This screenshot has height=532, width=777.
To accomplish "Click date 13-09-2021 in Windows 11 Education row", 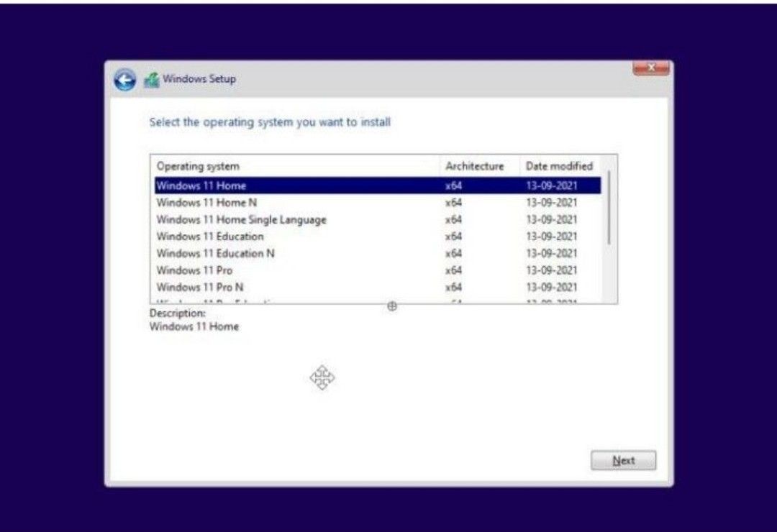I will (552, 237).
